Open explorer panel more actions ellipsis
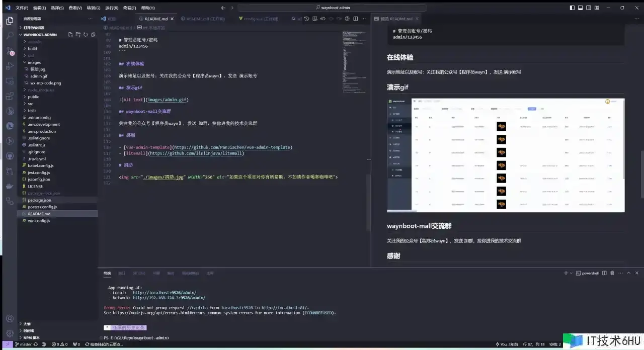644x350 pixels. pyautogui.click(x=91, y=19)
